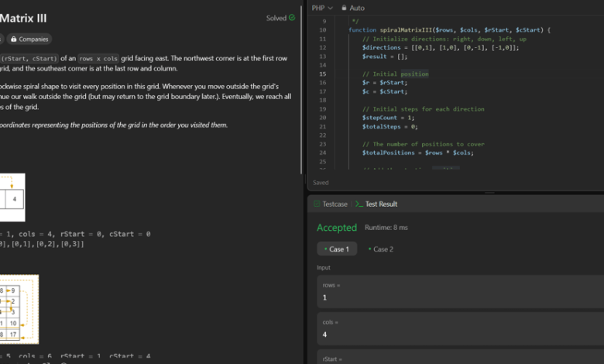Click the (rStart, cStart) inline code
The width and height of the screenshot is (604, 364).
point(29,59)
